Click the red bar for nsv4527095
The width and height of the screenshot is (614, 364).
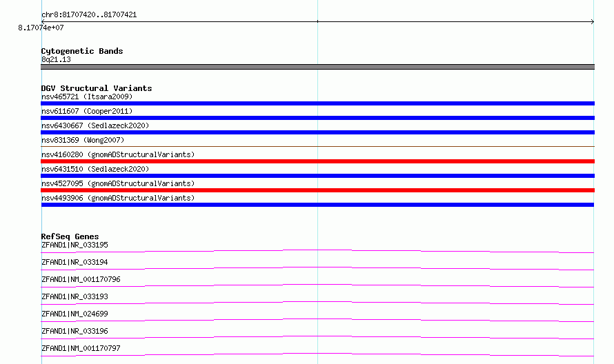tap(317, 190)
